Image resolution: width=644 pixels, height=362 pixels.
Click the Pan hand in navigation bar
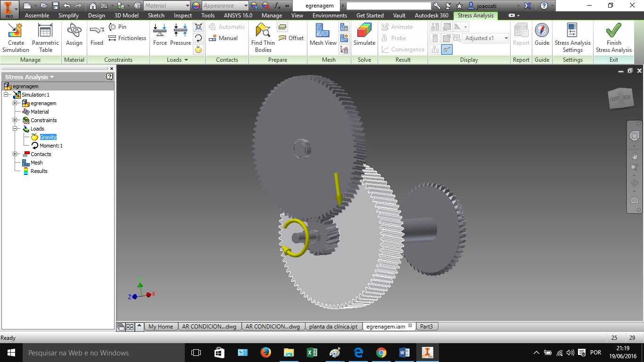pyautogui.click(x=635, y=156)
